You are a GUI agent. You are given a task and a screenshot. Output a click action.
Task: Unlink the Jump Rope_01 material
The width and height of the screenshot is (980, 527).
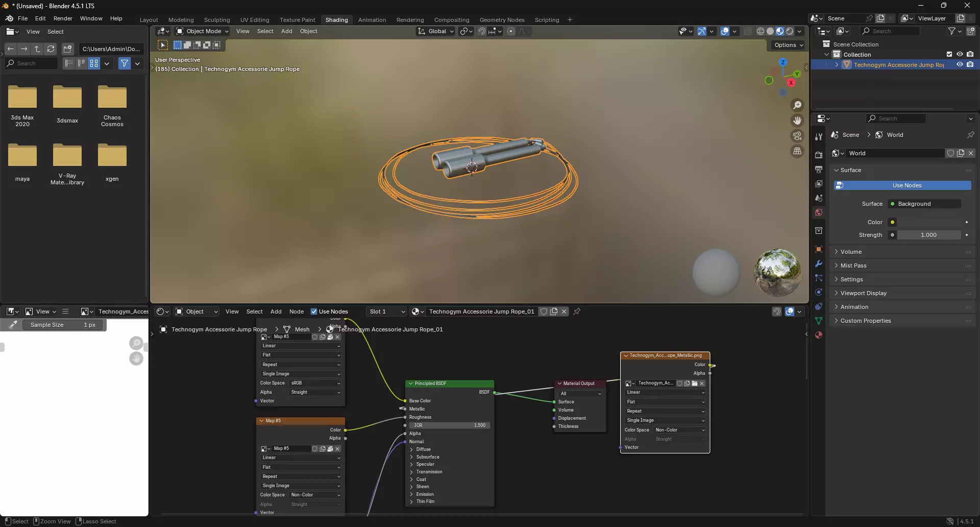tap(564, 312)
